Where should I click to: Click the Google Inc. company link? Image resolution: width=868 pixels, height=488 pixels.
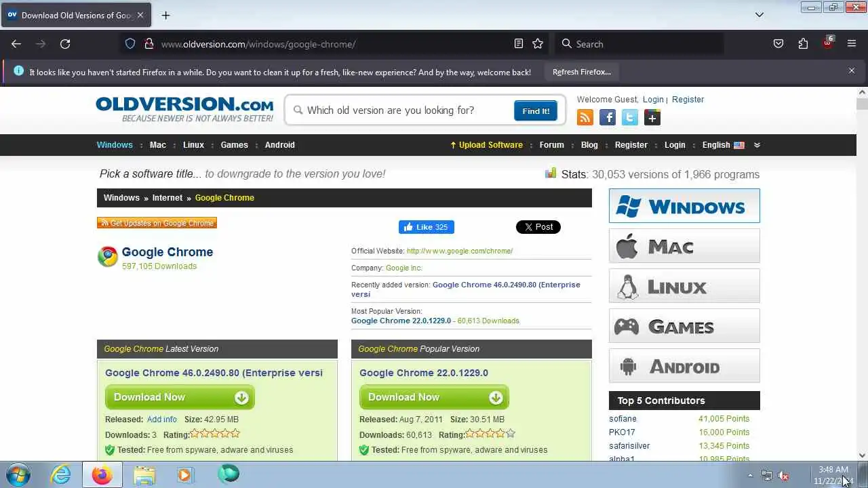point(404,268)
